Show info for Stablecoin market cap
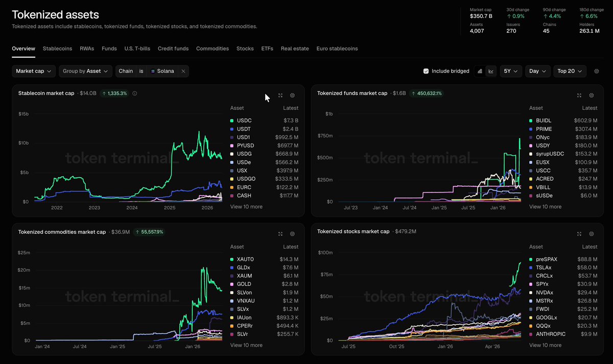 click(x=134, y=93)
